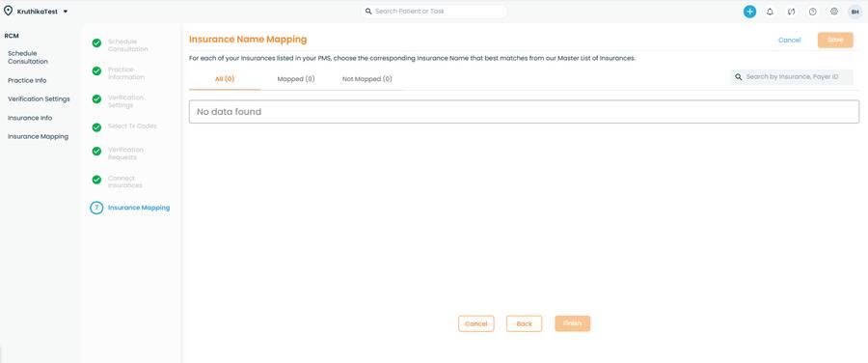Click the Back button
The width and height of the screenshot is (868, 363).
525,323
